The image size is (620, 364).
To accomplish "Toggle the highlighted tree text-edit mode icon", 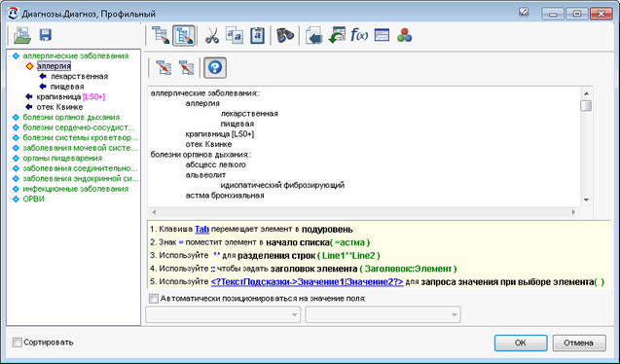I will click(x=184, y=36).
